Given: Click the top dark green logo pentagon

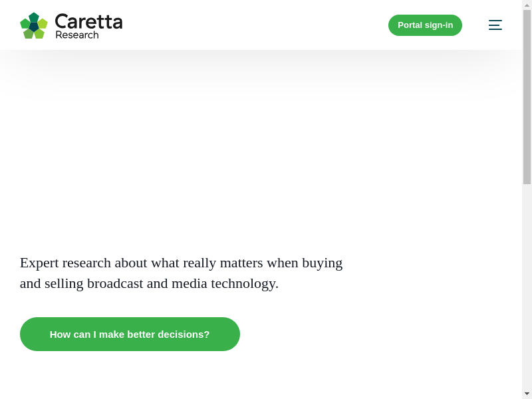Looking at the screenshot, I should coord(34,17).
